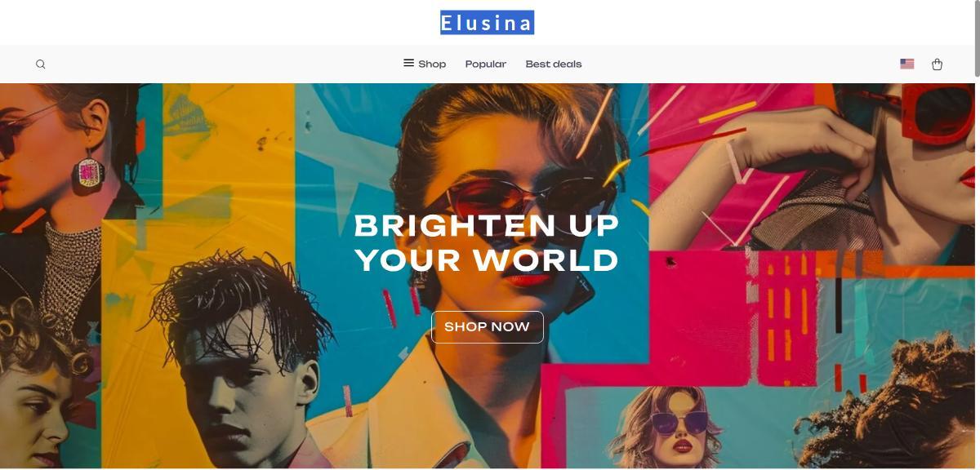Click the page's vertical scrollbar thumb

(977, 39)
